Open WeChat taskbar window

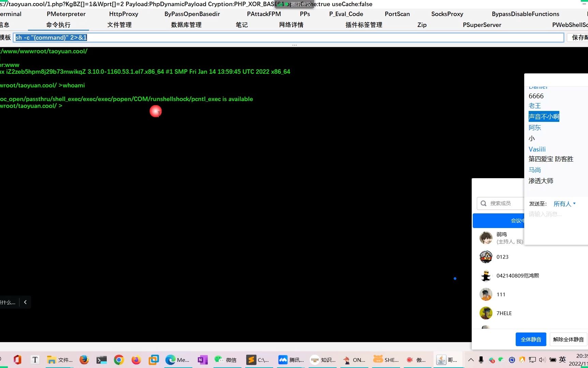point(225,359)
